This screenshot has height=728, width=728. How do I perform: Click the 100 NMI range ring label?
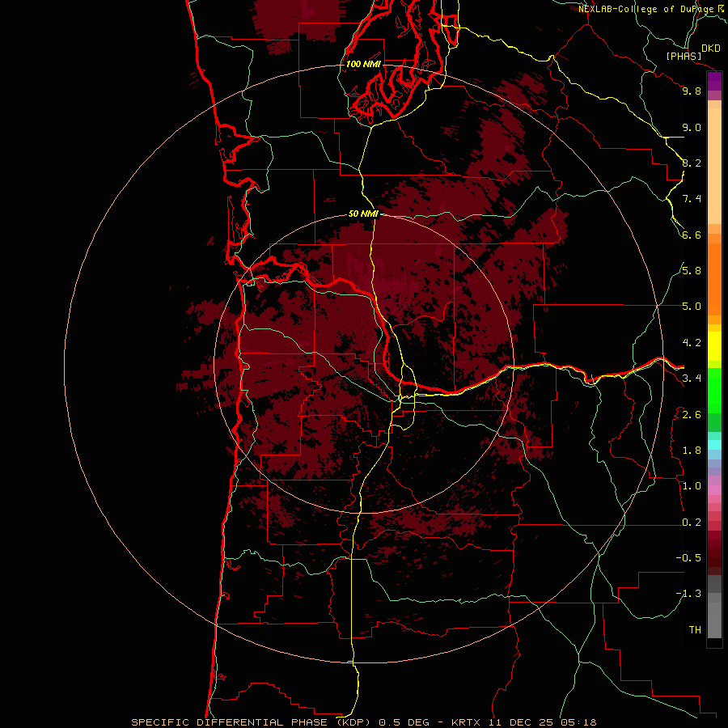363,64
